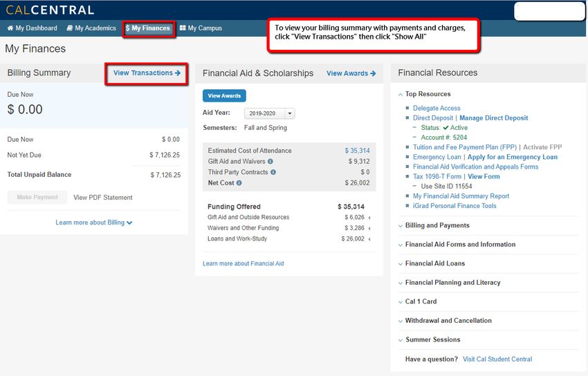The image size is (588, 376).
Task: Click blue View Awards button
Action: 224,96
